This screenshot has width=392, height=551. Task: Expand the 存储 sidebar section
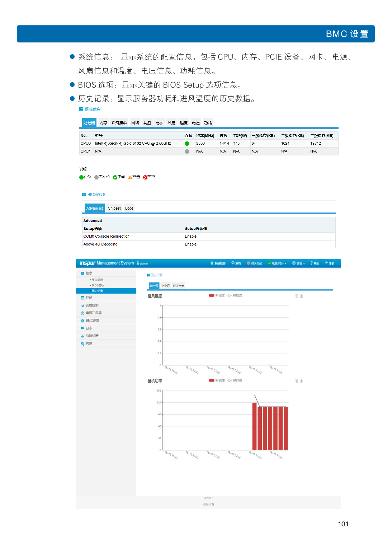click(89, 298)
